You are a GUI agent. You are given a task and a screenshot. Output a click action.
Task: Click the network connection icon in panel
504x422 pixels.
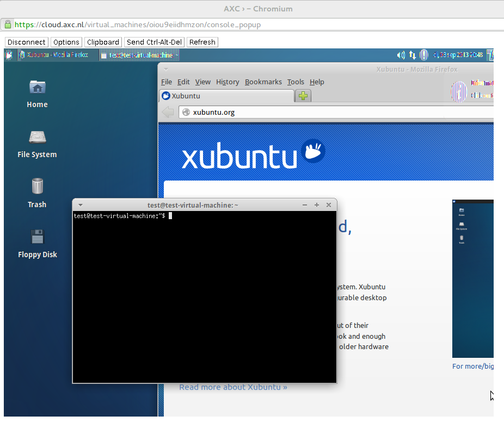(413, 55)
